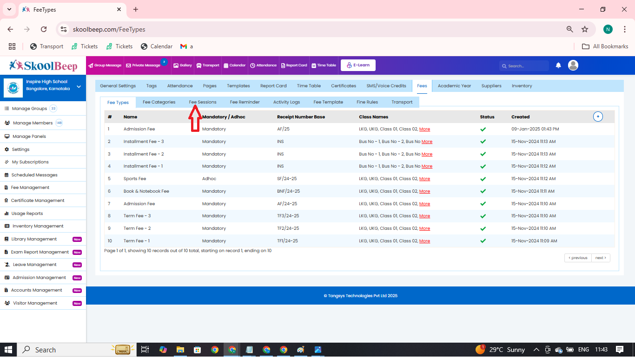Click status checkmark for Term Fee - 2
This screenshot has height=364, width=635.
(483, 228)
